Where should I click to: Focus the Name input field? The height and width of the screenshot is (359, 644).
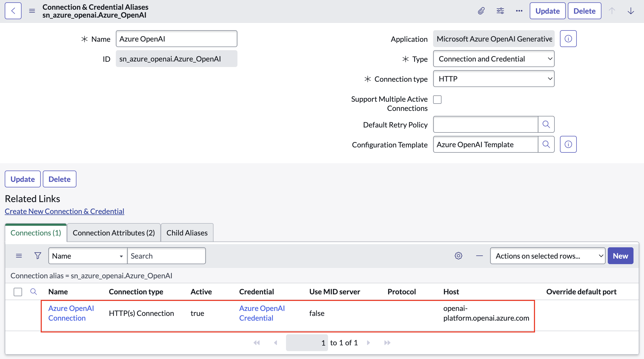(x=176, y=39)
